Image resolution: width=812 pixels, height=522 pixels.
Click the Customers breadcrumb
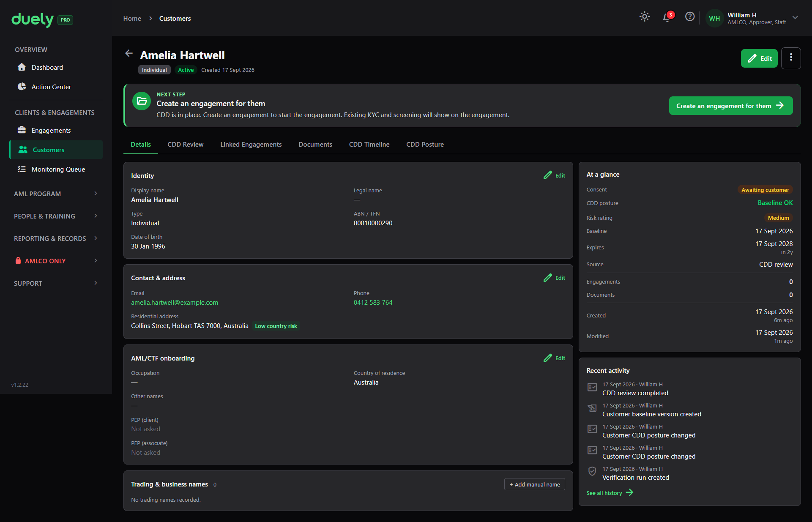pos(175,19)
